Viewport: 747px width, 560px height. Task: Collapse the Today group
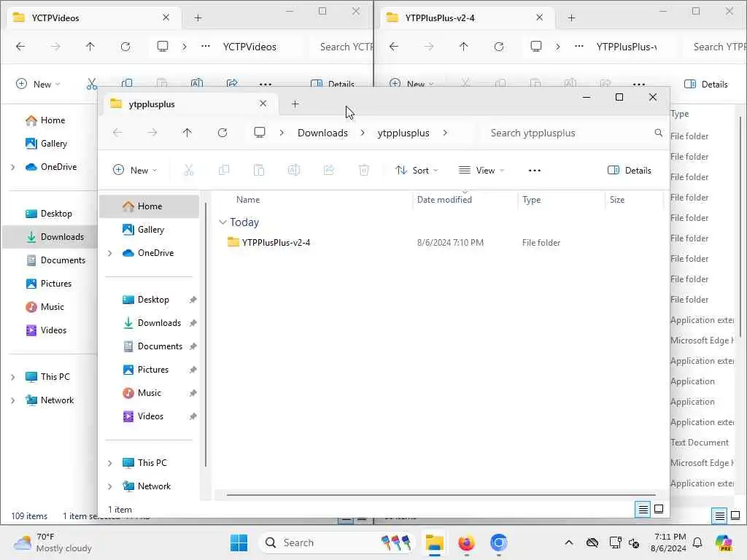(222, 222)
